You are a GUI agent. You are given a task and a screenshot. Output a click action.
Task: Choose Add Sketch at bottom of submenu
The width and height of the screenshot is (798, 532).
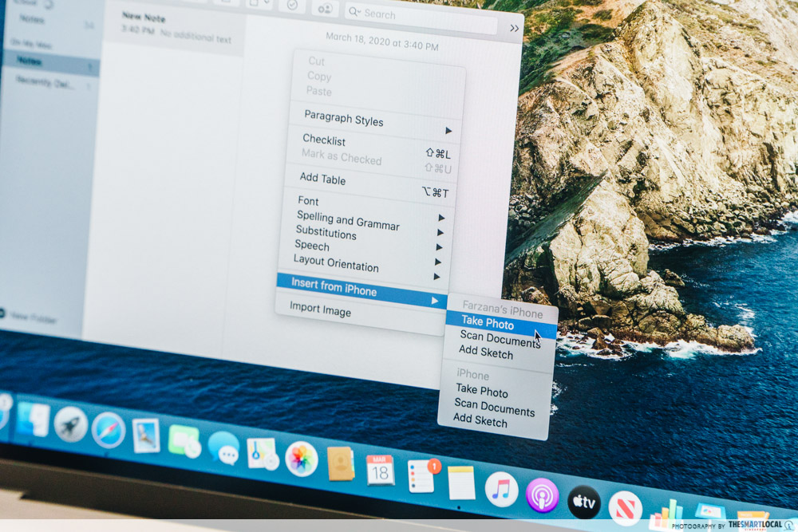click(x=480, y=420)
